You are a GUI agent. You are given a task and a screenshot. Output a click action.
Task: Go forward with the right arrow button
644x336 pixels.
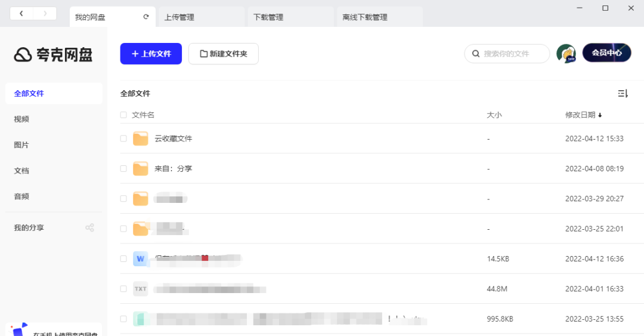45,14
